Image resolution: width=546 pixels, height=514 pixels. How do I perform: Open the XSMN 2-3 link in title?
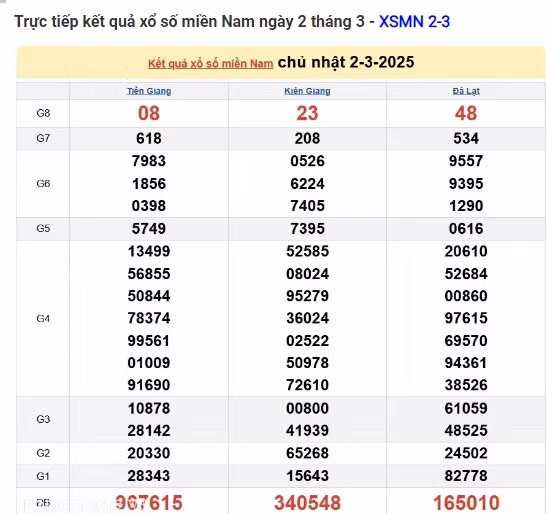click(x=414, y=22)
